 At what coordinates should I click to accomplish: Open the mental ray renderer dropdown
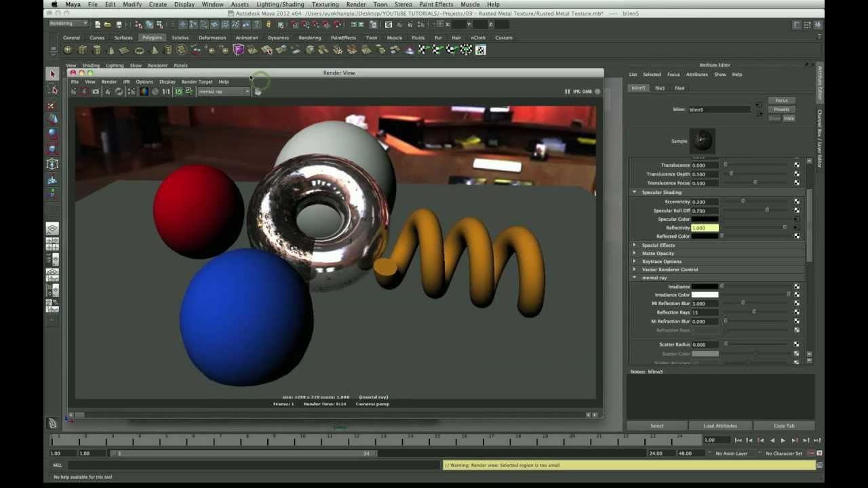point(224,91)
